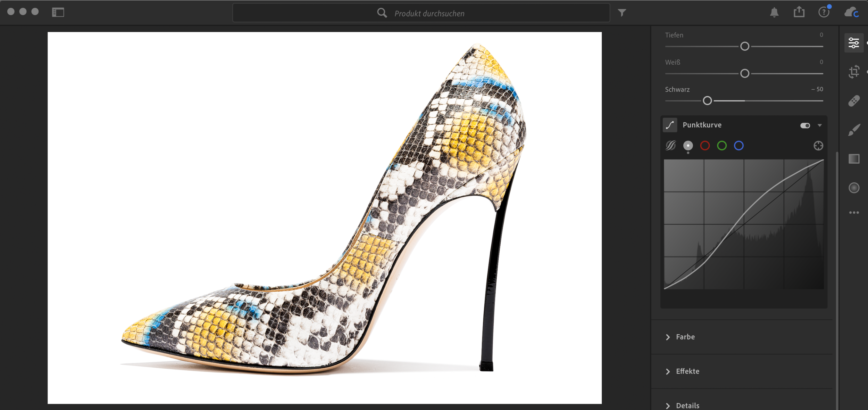Select the Radial Gradient tool
Image resolution: width=868 pixels, height=410 pixels.
[853, 188]
